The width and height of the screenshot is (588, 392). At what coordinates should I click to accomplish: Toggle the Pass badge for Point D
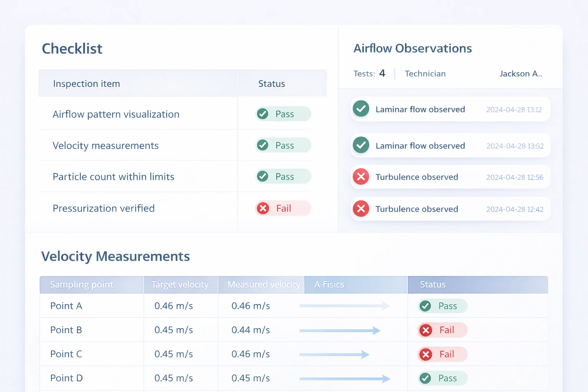(442, 378)
